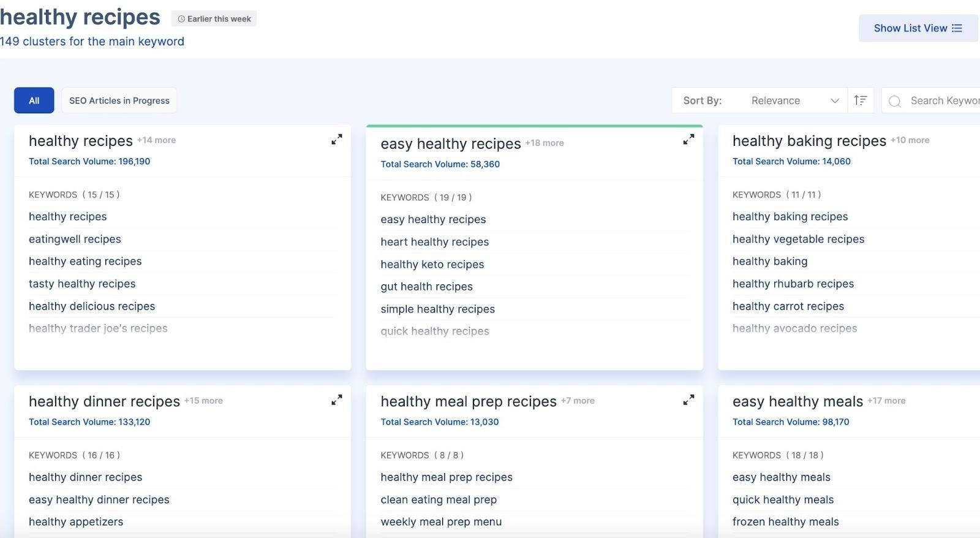Click the clean eating meal prep keyword
This screenshot has height=538, width=980.
tap(439, 500)
